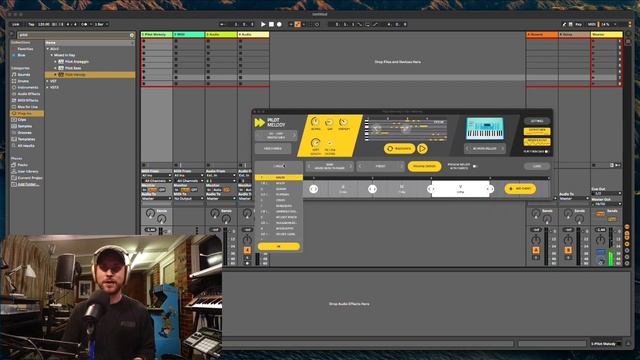
Task: Open MIDI From 'All Ins' dropdown on track 1
Action: 156,176
